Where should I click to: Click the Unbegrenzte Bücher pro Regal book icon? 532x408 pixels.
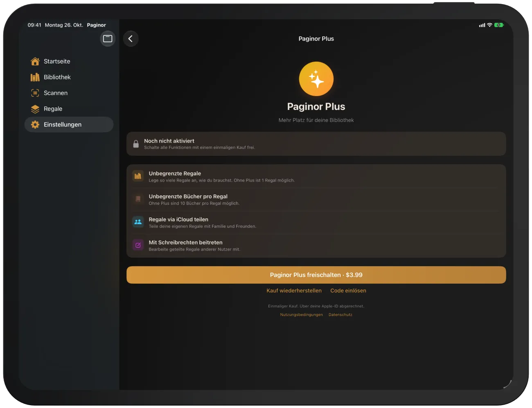click(138, 199)
